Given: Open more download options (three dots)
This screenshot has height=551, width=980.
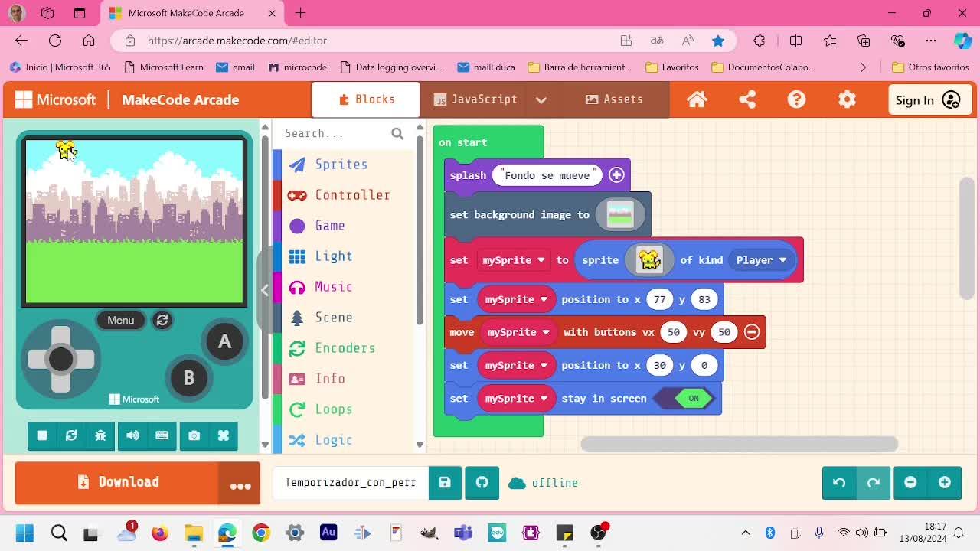Looking at the screenshot, I should point(240,483).
